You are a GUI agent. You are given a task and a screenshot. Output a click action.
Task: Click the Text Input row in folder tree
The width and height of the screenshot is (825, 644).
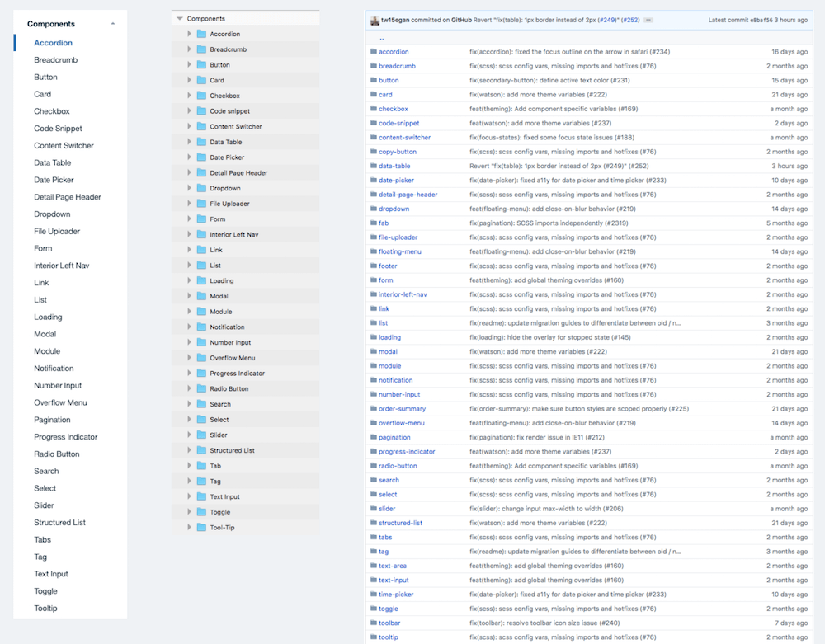(x=245, y=496)
